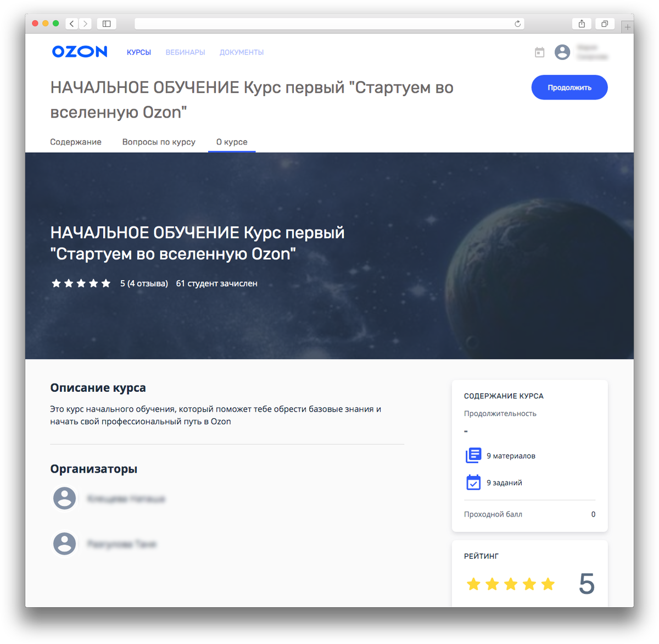659x644 pixels.
Task: Open the ДОКУМЕНТЫ menu item
Action: pyautogui.click(x=242, y=52)
